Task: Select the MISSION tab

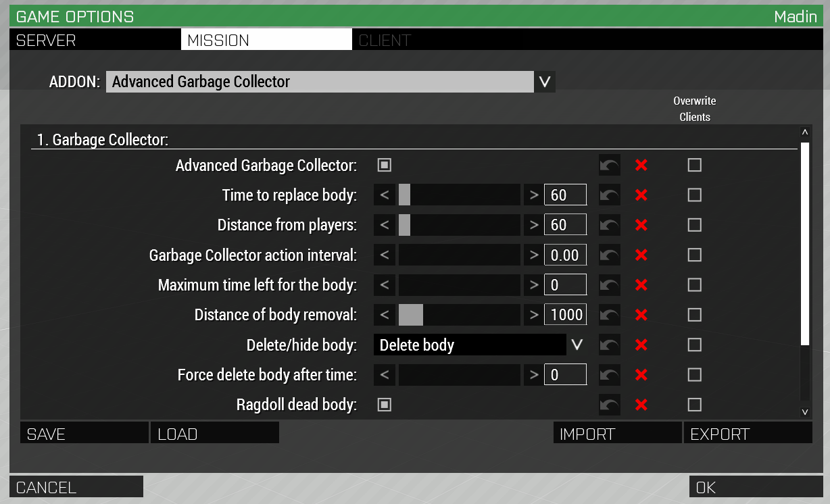Action: 266,41
